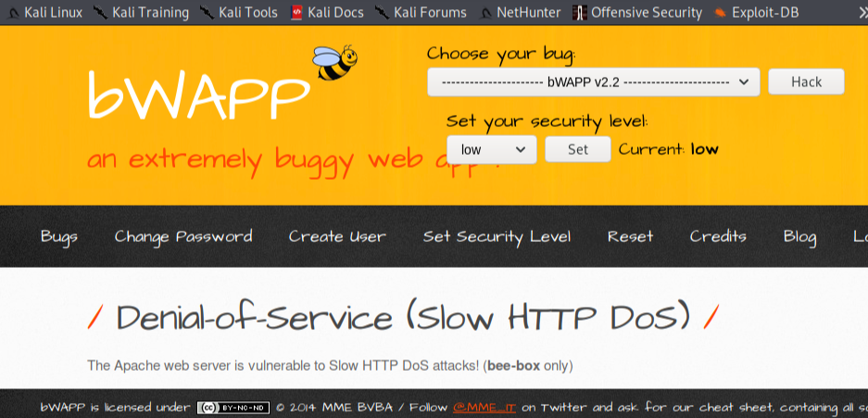Click the bWAPP bee mascot
The image size is (868, 418).
[x=334, y=63]
